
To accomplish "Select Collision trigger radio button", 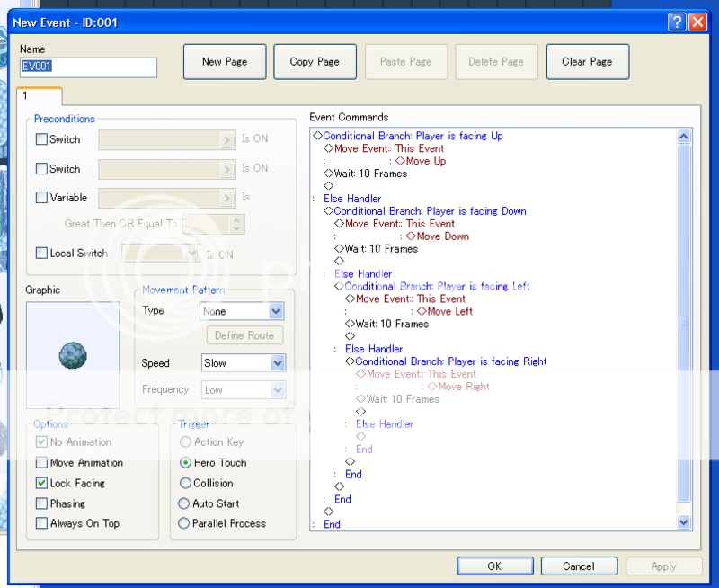I will [x=185, y=484].
